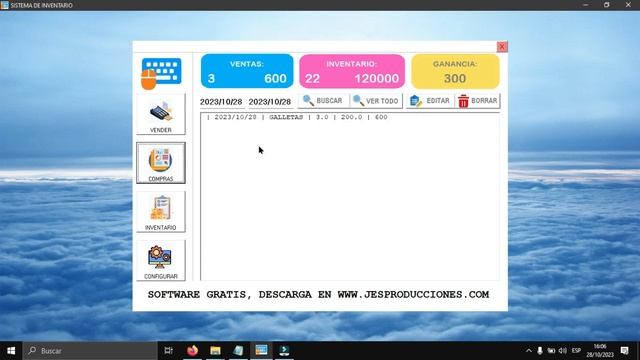Screen dimensions: 640x360
Task: Click the end date field 2023/10/28
Action: [270, 102]
